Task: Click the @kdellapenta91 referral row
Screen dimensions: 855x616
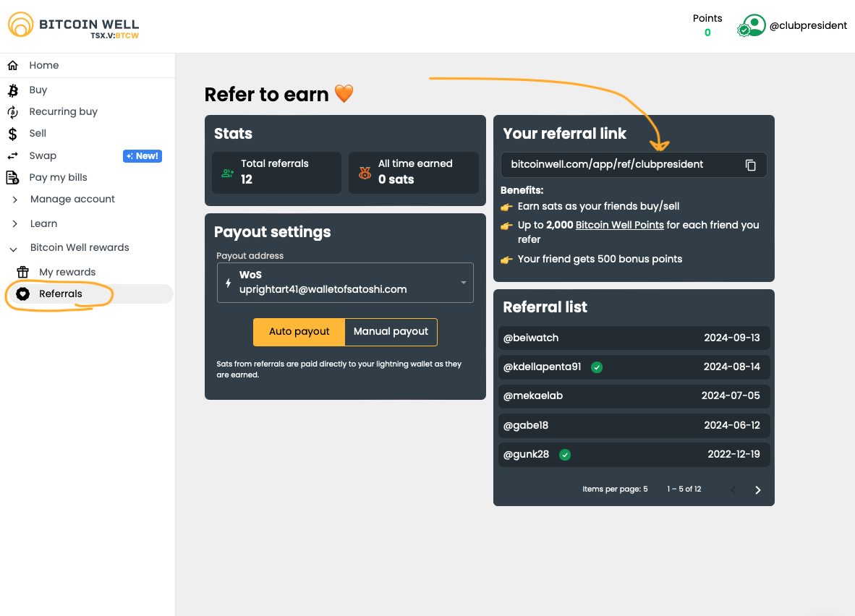Action: pos(633,367)
